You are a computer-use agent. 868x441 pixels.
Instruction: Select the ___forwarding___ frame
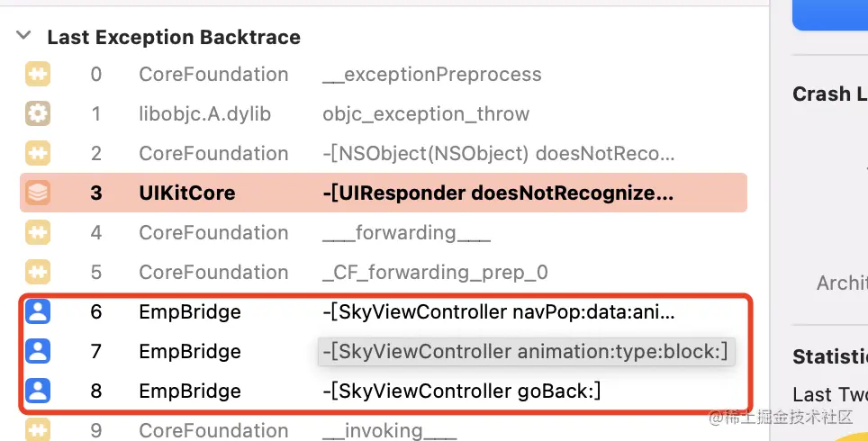tap(406, 232)
